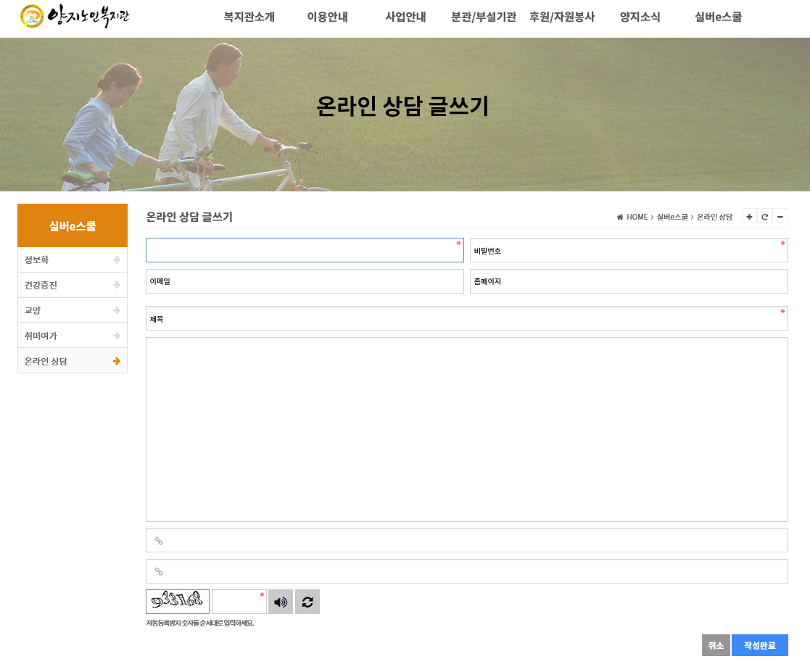This screenshot has height=672, width=810.
Task: Focus the 비밀번호 input field
Action: coord(629,251)
